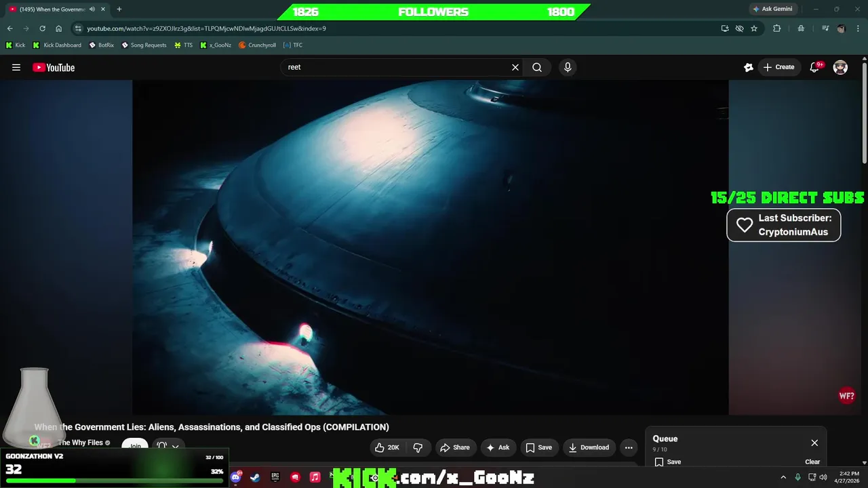868x488 pixels.
Task: Open Steam from the taskbar
Action: [255, 477]
